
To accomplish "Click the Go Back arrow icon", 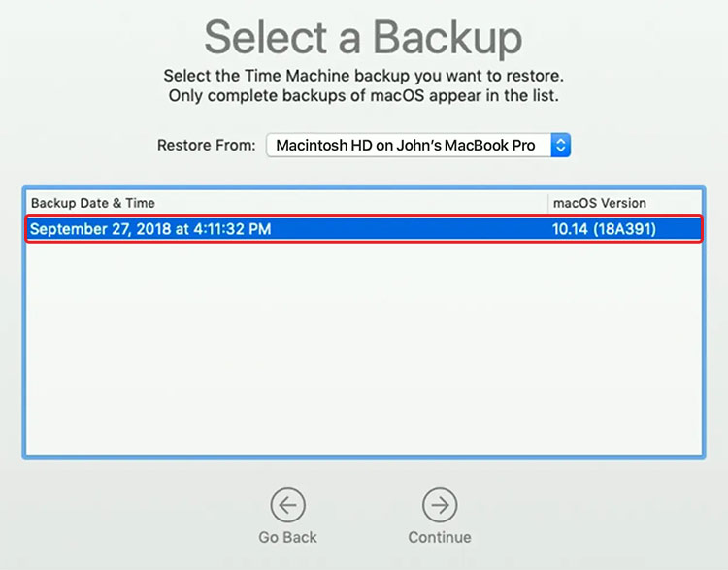I will pyautogui.click(x=288, y=505).
